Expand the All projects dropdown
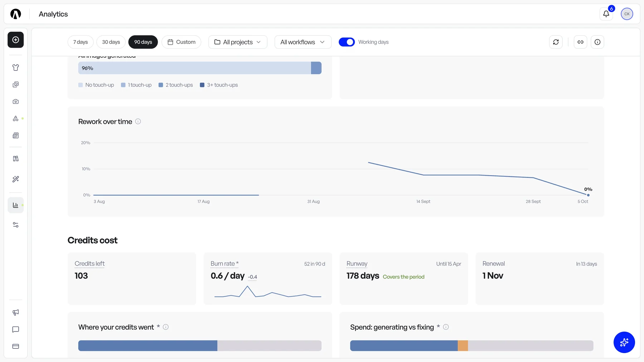644x362 pixels. (238, 42)
